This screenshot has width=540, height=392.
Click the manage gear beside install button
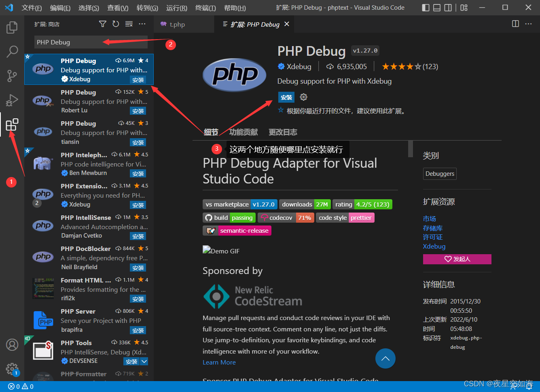point(304,97)
